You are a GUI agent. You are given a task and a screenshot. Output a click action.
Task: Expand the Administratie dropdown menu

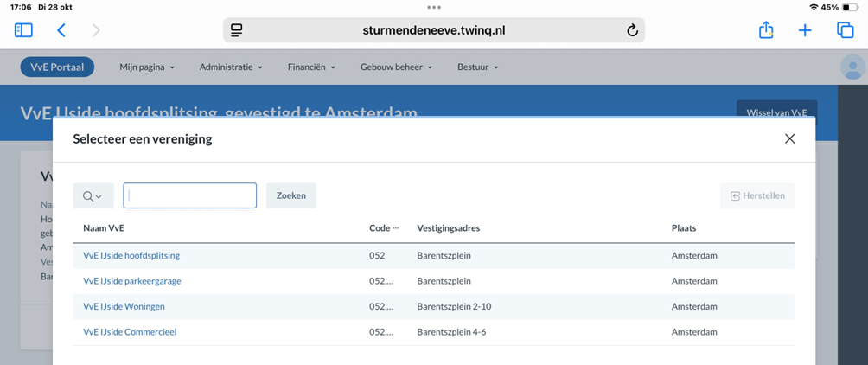(231, 67)
